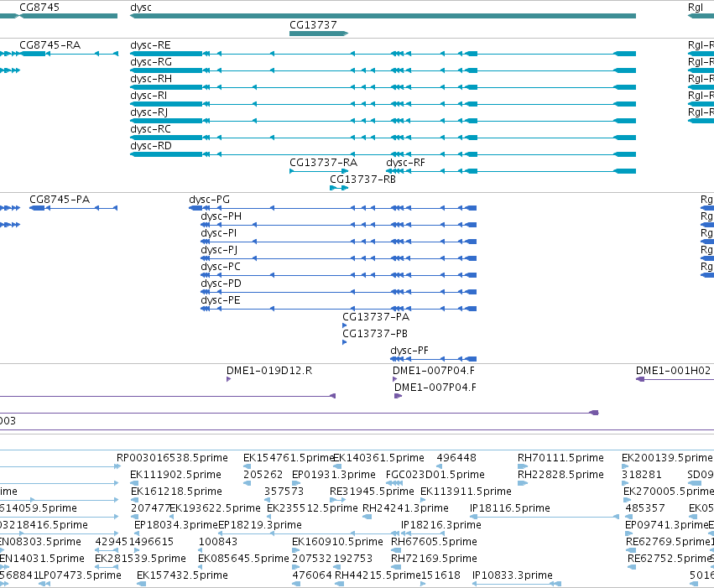Select EST EK200139.5prime
Image resolution: width=714 pixels, height=588 pixels.
pyautogui.click(x=625, y=466)
